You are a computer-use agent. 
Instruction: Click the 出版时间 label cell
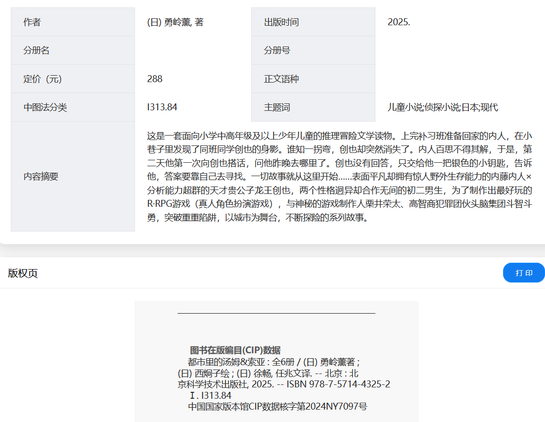tap(313, 22)
